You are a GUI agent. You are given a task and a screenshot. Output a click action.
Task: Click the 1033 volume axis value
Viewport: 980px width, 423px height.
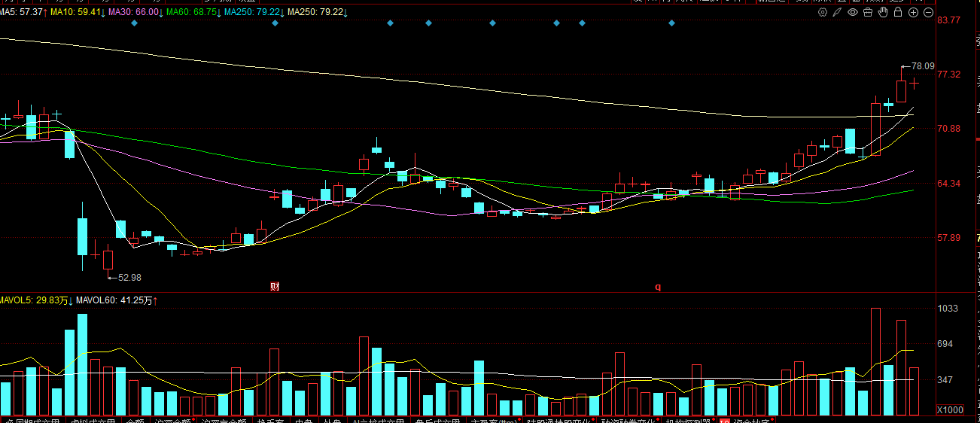[x=947, y=309]
